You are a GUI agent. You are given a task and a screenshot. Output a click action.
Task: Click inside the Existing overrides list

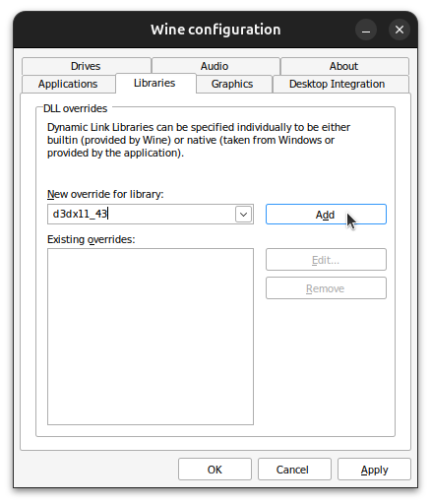pyautogui.click(x=151, y=337)
